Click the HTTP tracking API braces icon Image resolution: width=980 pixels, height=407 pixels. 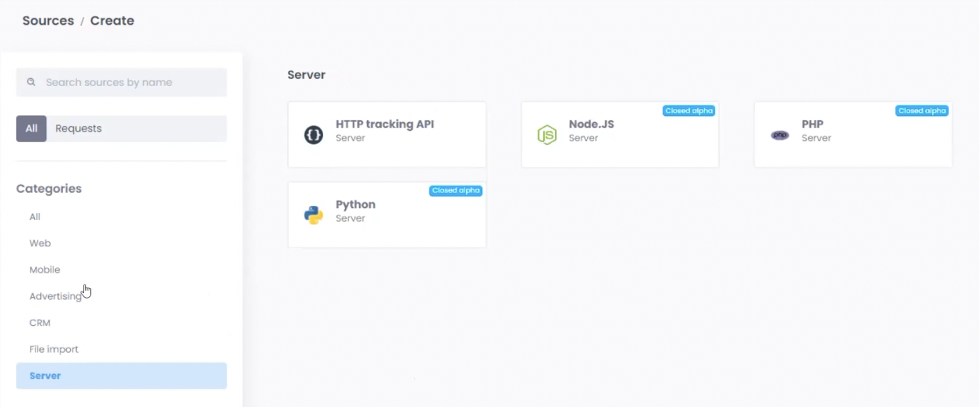coord(313,134)
